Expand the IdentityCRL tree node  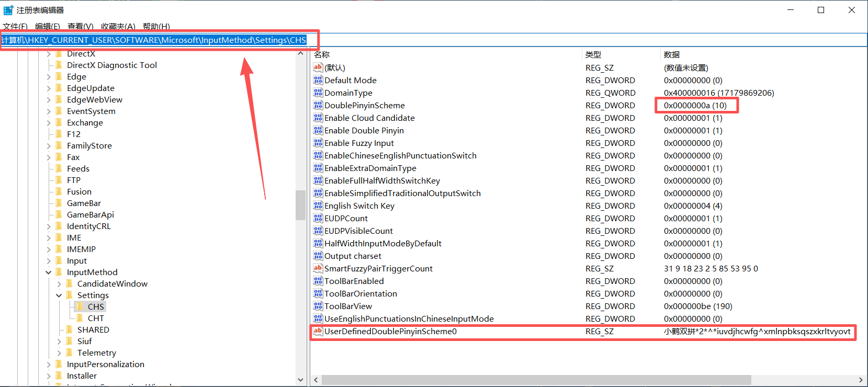[49, 226]
